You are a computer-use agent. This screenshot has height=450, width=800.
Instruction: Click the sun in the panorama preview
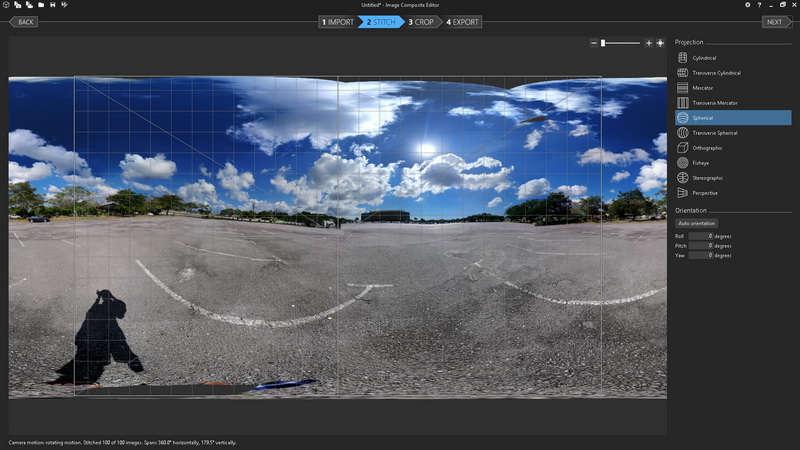(x=427, y=148)
